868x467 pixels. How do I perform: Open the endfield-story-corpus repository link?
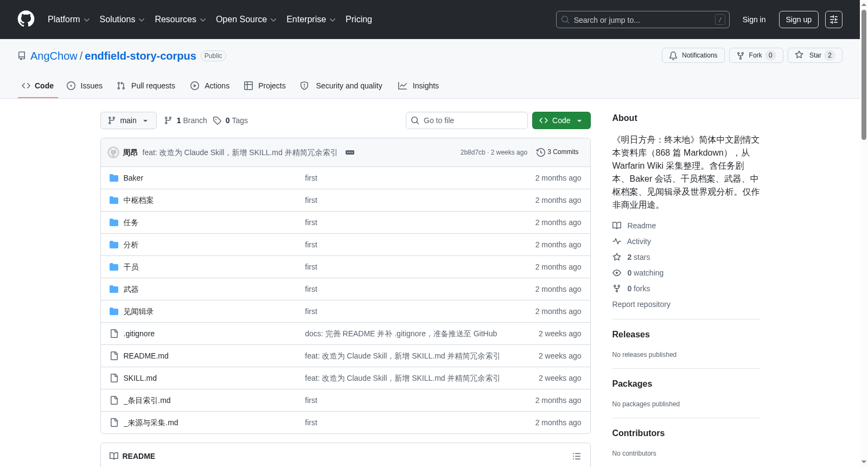pyautogui.click(x=141, y=56)
